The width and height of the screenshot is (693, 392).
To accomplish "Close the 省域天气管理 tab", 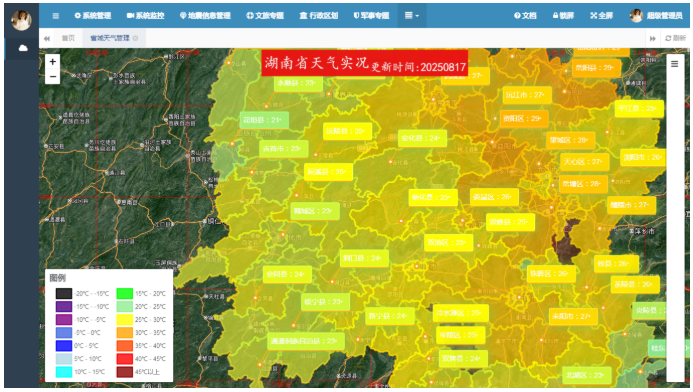I will click(136, 38).
